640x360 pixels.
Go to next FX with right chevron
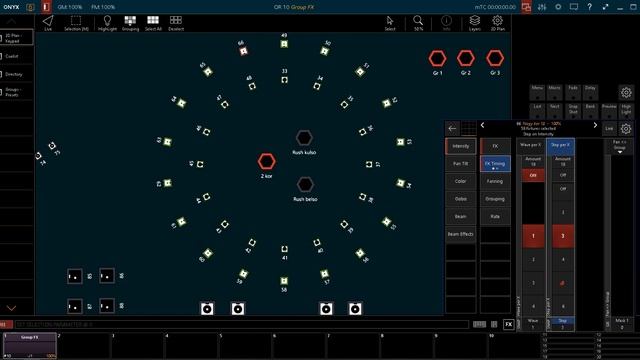pos(595,125)
